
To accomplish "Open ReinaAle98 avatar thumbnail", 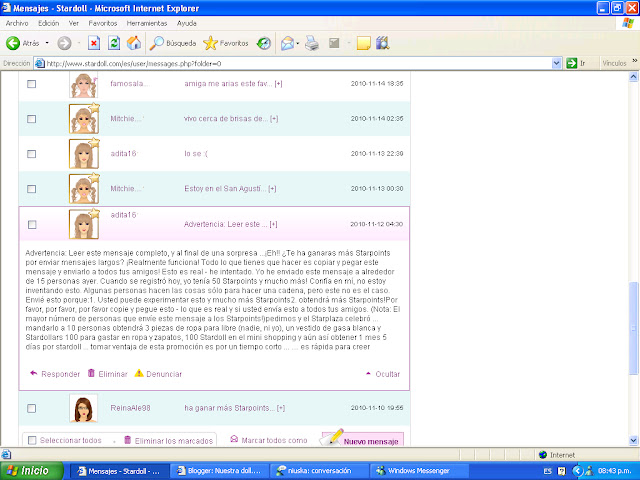I will pyautogui.click(x=84, y=408).
